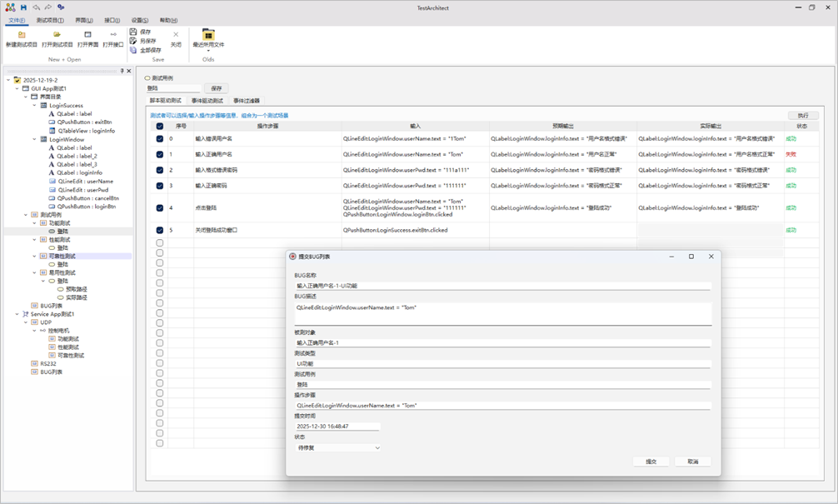Open the 测试项目(T) menu
Viewport: 838px width, 504px height.
[49, 20]
